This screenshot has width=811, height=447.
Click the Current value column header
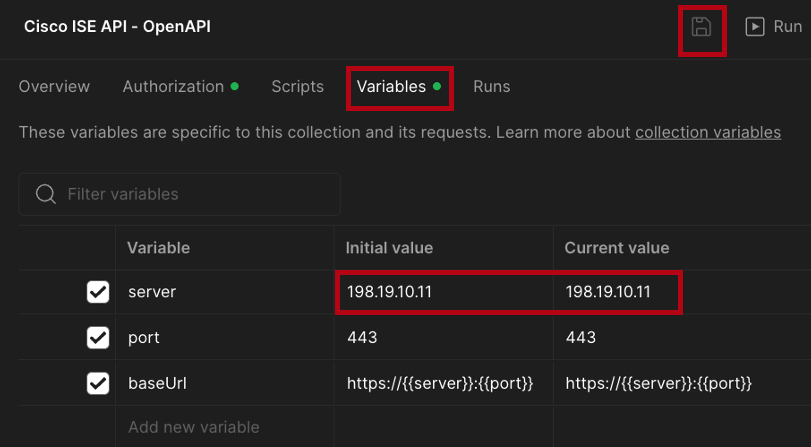pyautogui.click(x=617, y=248)
